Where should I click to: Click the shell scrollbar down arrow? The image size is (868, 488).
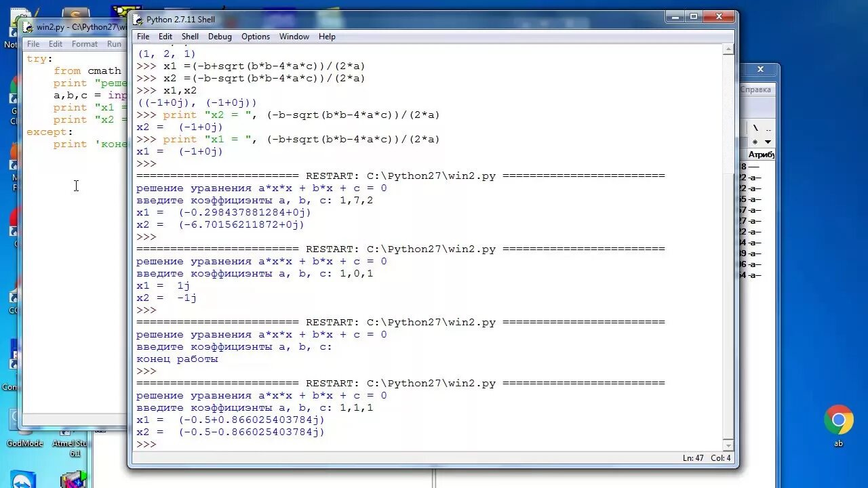point(728,445)
